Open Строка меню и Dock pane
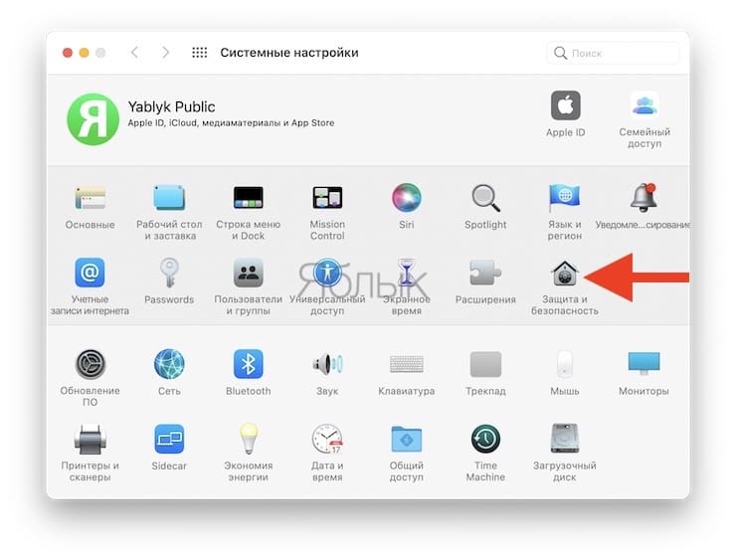This screenshot has width=736, height=560. pos(249,198)
